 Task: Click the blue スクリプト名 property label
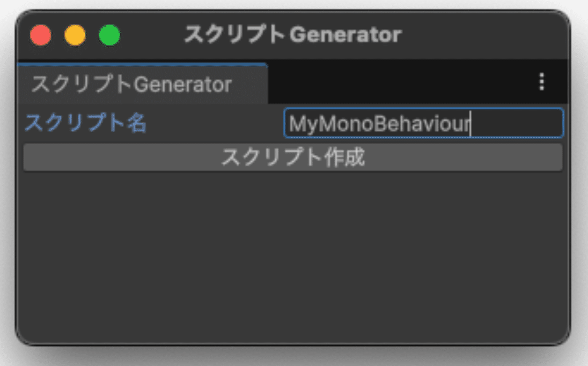(86, 124)
